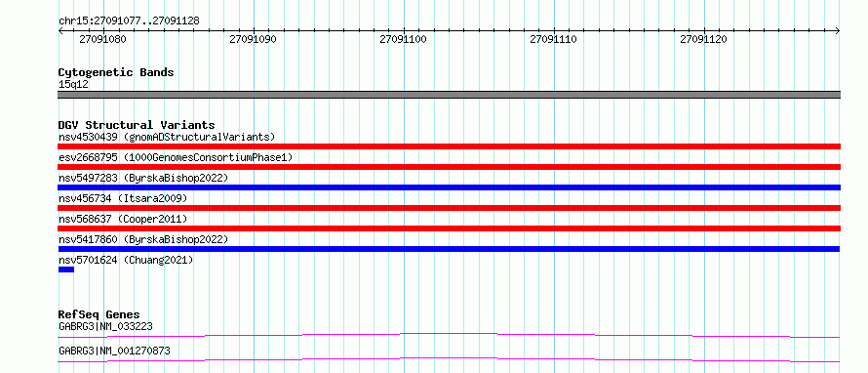
Task: Click ruler position 27091120
Action: 703,39
